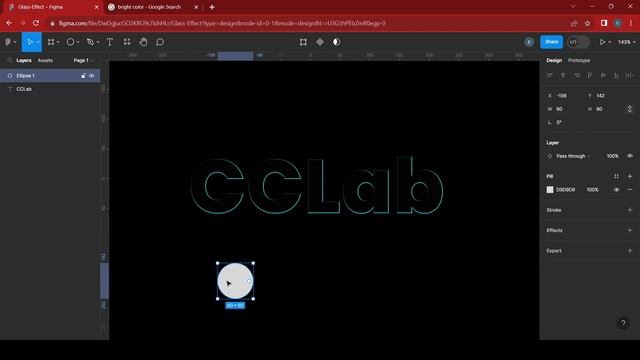Image resolution: width=640 pixels, height=360 pixels.
Task: Toggle visibility of the D9D9D9 fill
Action: (x=616, y=190)
